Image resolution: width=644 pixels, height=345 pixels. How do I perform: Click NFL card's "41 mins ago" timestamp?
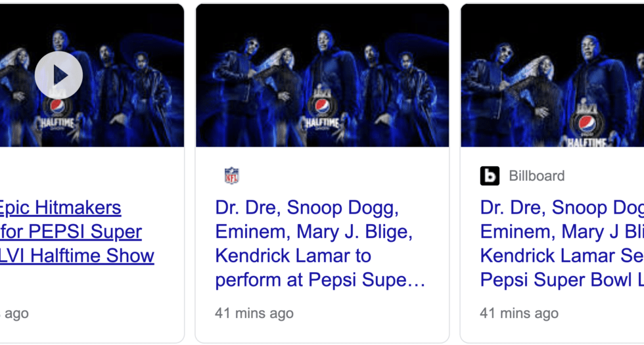(x=254, y=313)
